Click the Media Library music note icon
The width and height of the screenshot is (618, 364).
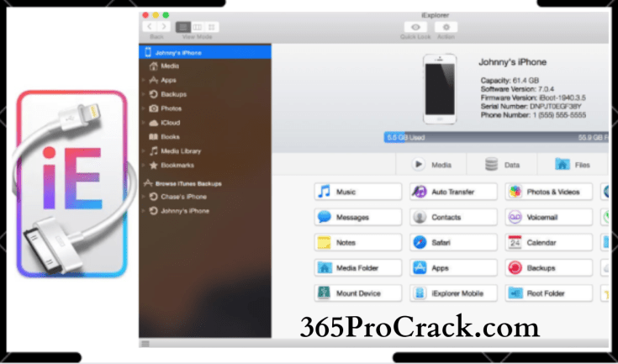tap(153, 150)
